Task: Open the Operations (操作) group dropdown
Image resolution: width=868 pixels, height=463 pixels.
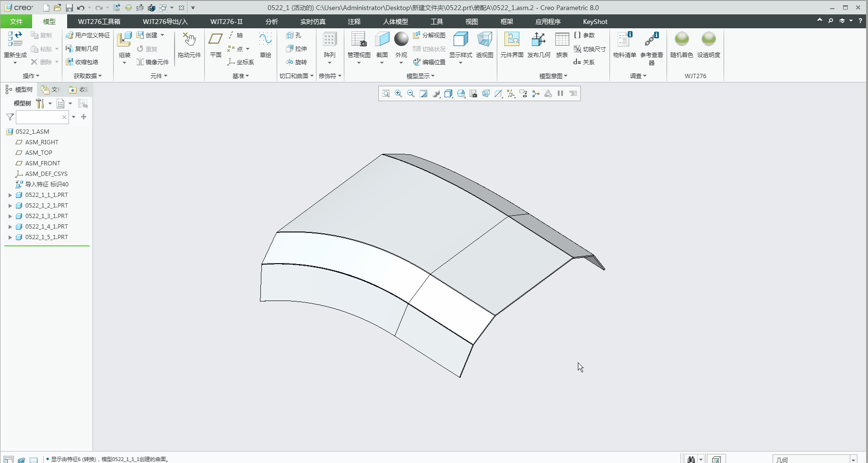Action: [x=31, y=76]
